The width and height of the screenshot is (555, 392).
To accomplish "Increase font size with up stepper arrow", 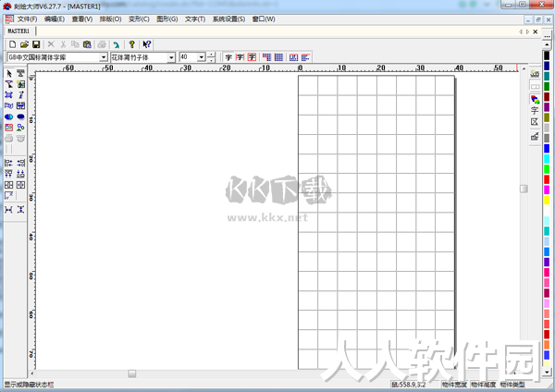I will (211, 55).
